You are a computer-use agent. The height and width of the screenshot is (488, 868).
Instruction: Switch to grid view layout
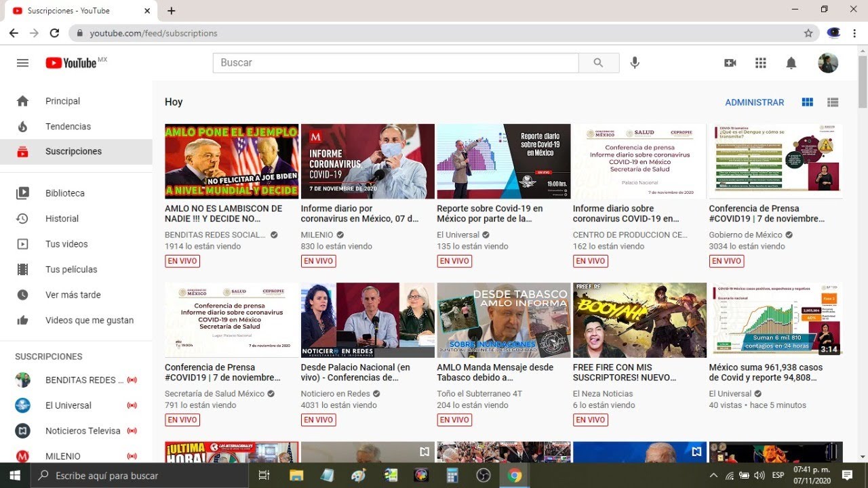tap(807, 102)
